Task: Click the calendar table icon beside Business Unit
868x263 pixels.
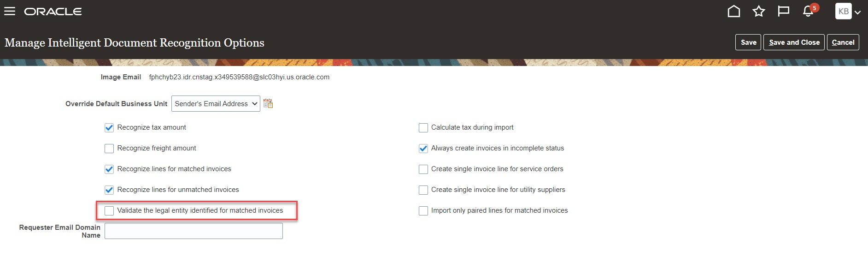Action: (268, 104)
